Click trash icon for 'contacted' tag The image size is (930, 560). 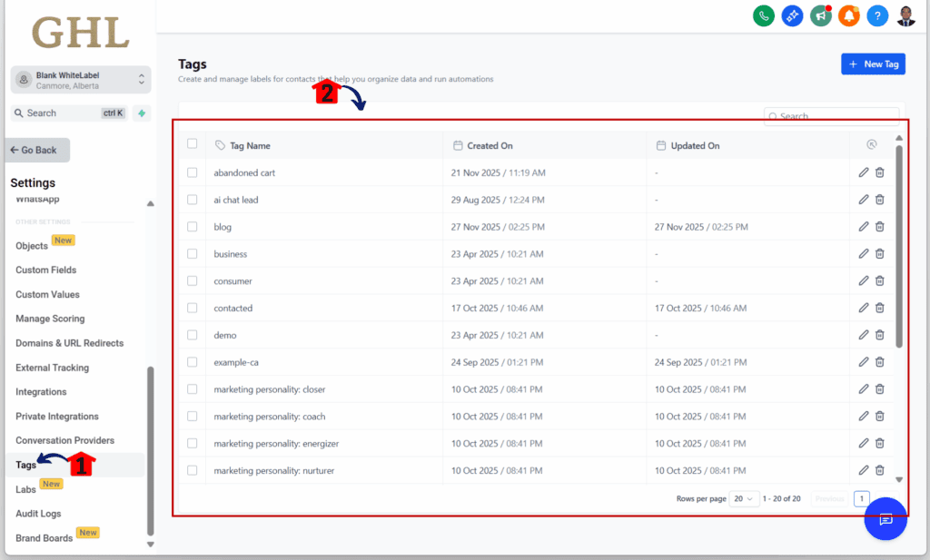(x=880, y=308)
